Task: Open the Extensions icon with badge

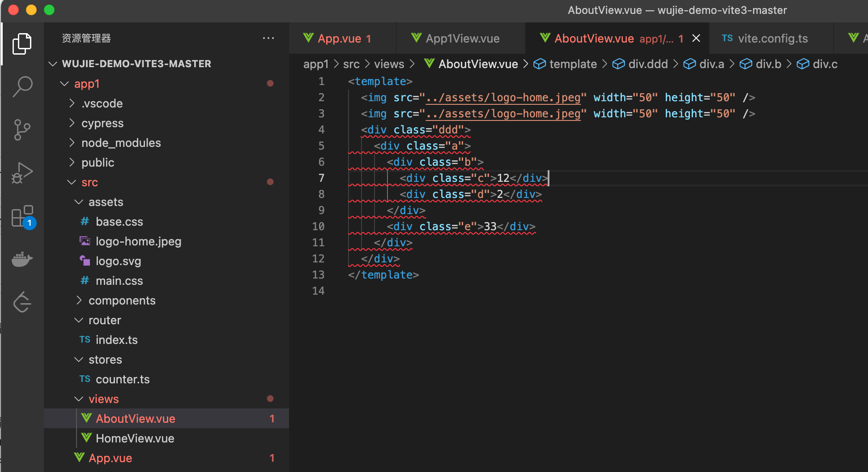Action: [22, 217]
